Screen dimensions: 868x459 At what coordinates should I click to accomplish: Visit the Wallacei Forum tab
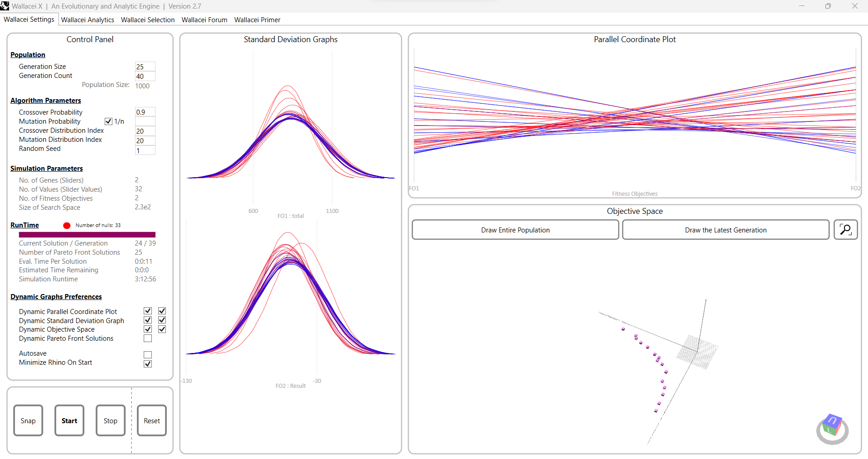tap(204, 19)
